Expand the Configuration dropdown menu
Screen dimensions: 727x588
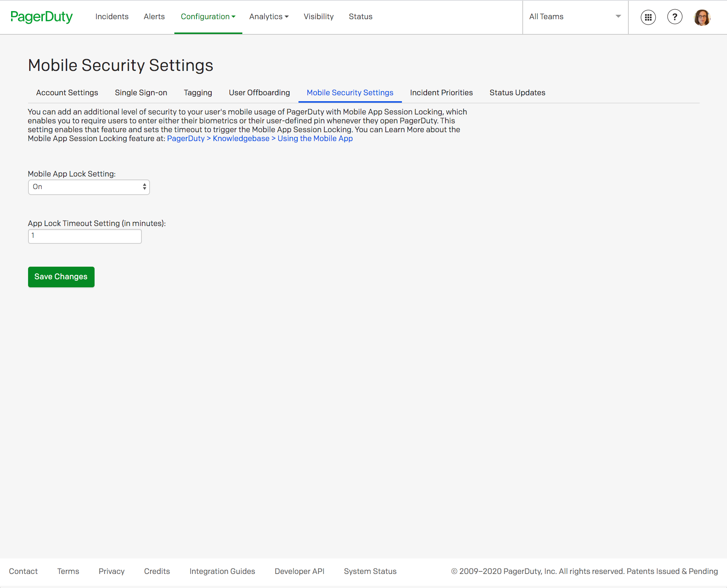click(x=208, y=17)
